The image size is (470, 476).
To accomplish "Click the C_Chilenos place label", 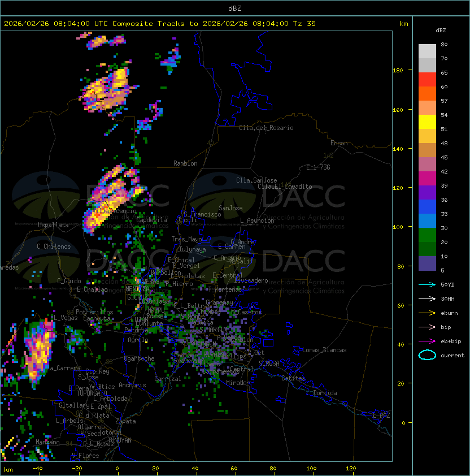I will (x=54, y=246).
